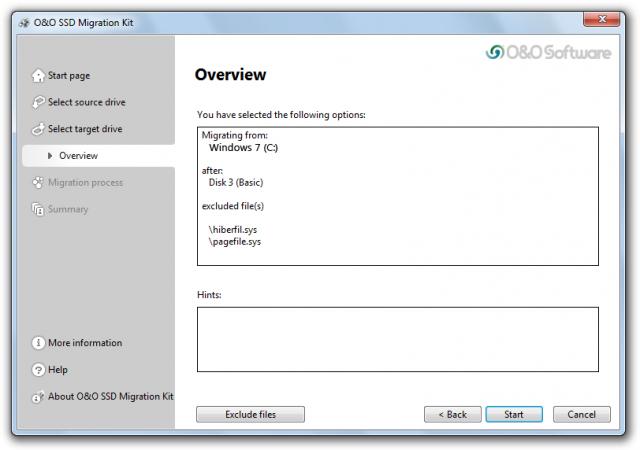Open the More information link

[x=85, y=343]
